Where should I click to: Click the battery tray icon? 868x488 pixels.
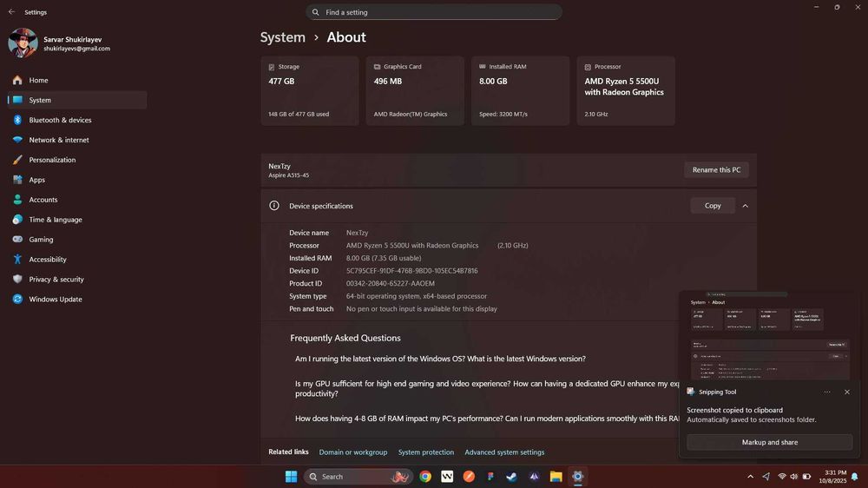coord(806,477)
